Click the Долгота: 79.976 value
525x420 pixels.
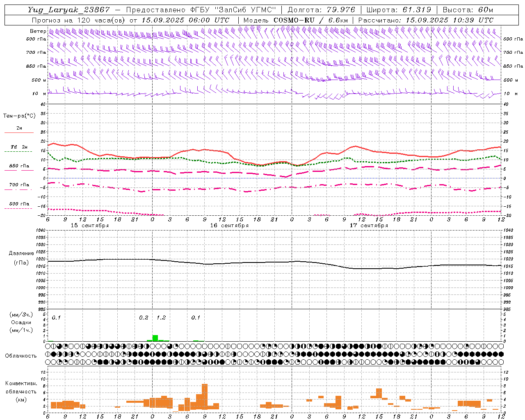322,10
